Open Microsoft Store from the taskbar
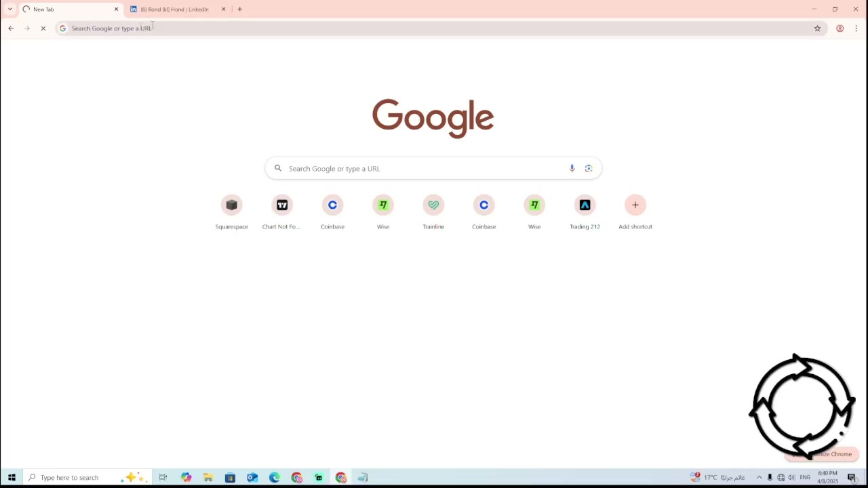Screen dimensions: 868x488 (x=230, y=477)
